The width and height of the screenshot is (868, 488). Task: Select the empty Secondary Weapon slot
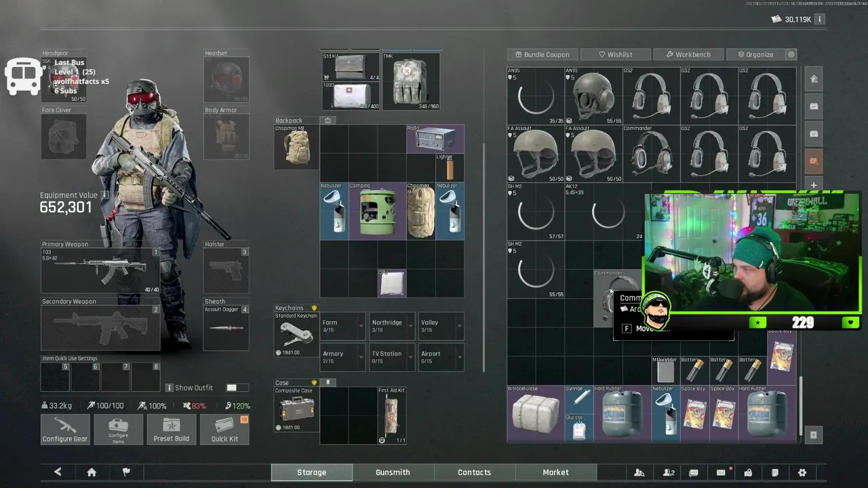[x=101, y=328]
